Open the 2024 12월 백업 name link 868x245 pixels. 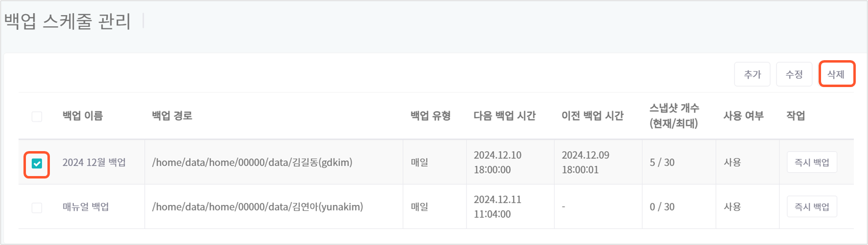pyautogui.click(x=94, y=162)
